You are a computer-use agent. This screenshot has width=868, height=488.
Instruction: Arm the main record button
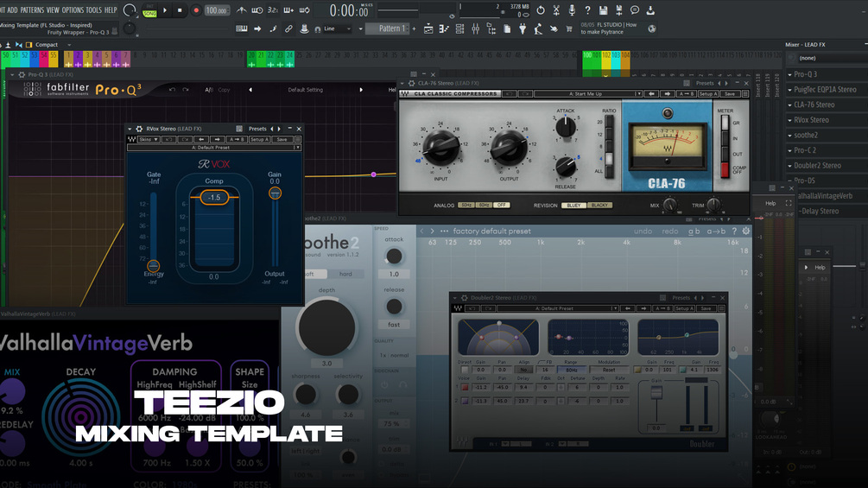(196, 10)
